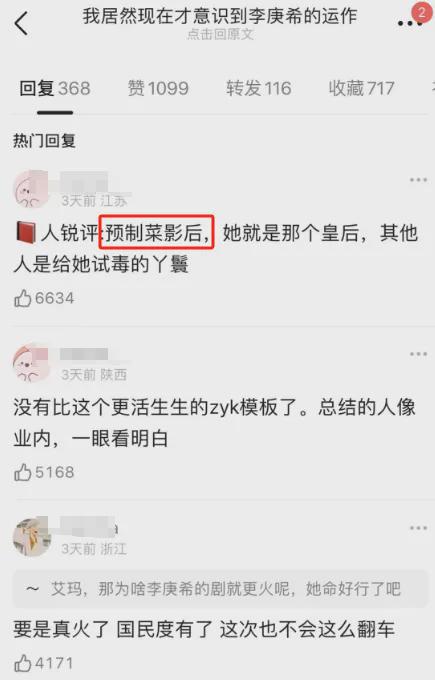Open options dots for the Zhejiang comment

(x=418, y=528)
